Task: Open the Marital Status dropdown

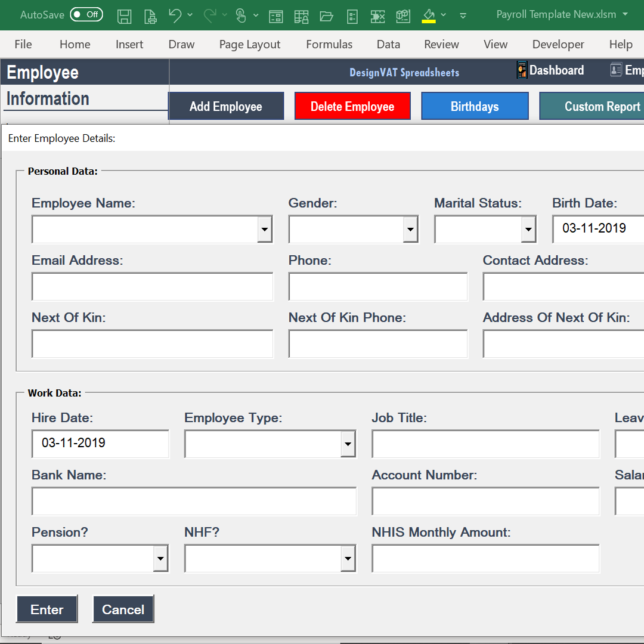Action: 527,229
